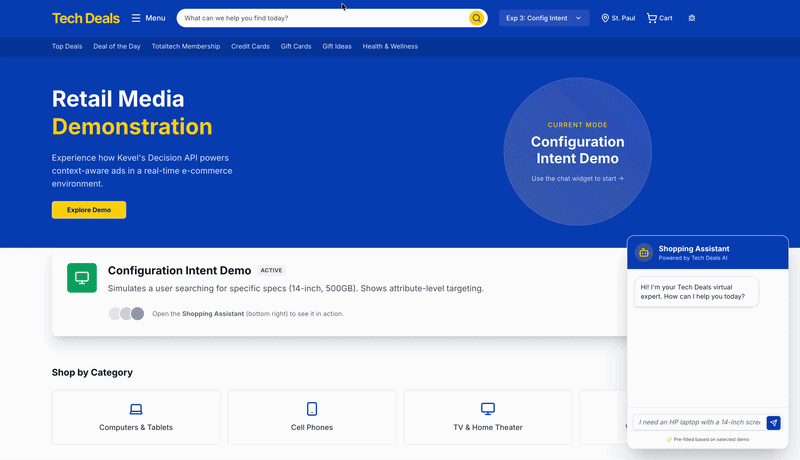The height and width of the screenshot is (460, 800).
Task: Send the chat message with paper-plane button
Action: point(773,423)
